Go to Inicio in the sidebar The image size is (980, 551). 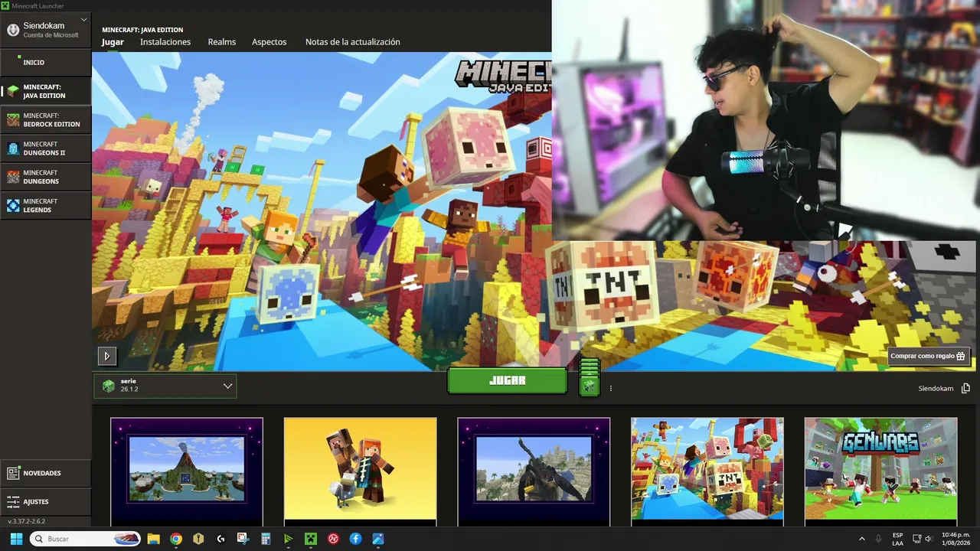46,62
